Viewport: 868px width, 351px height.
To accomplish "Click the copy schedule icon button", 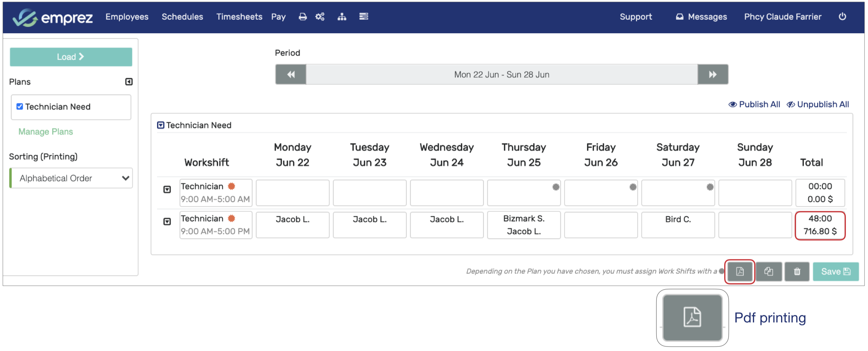I will coord(768,271).
